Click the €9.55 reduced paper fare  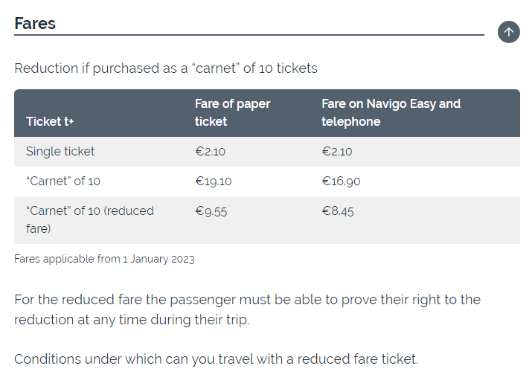pos(211,211)
